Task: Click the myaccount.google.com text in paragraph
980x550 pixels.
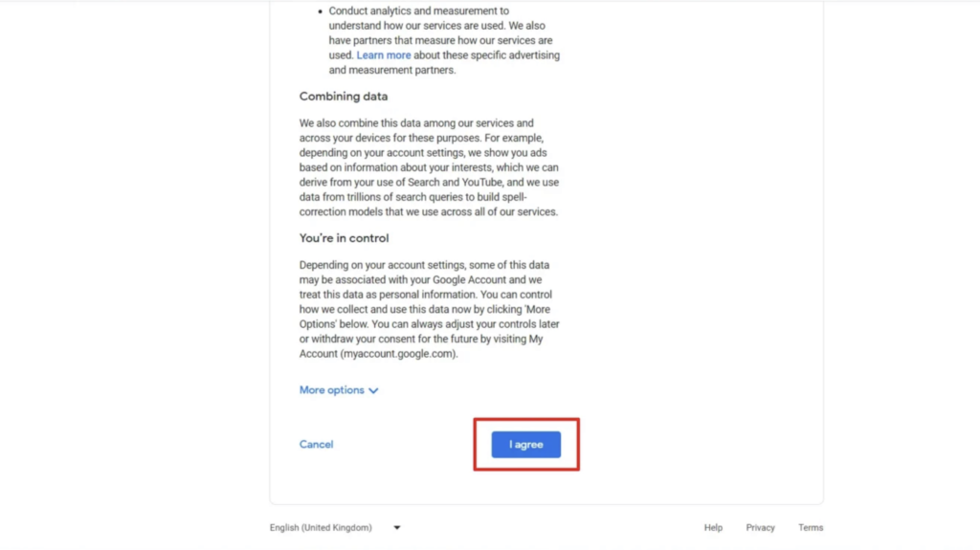Action: tap(397, 354)
